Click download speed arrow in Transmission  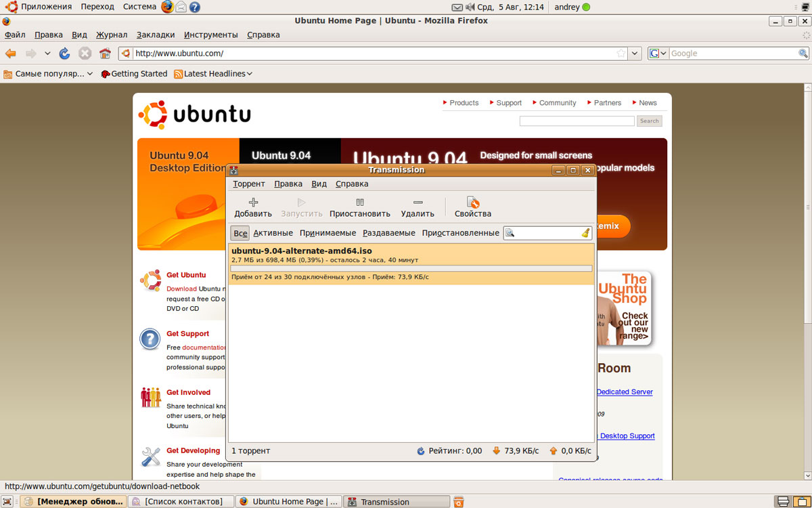pos(496,451)
